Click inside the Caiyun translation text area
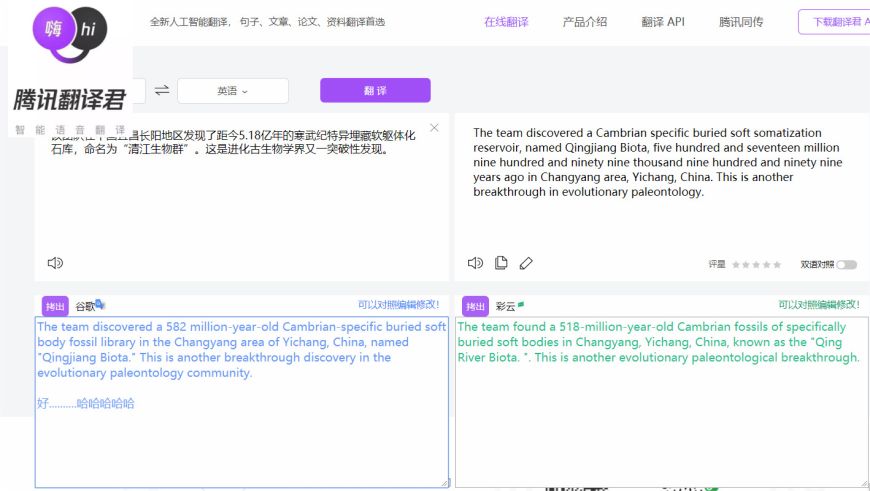 coord(661,402)
